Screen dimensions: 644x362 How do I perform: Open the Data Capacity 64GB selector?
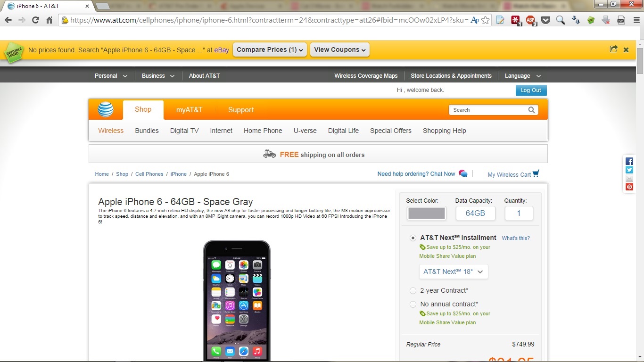[x=475, y=213]
